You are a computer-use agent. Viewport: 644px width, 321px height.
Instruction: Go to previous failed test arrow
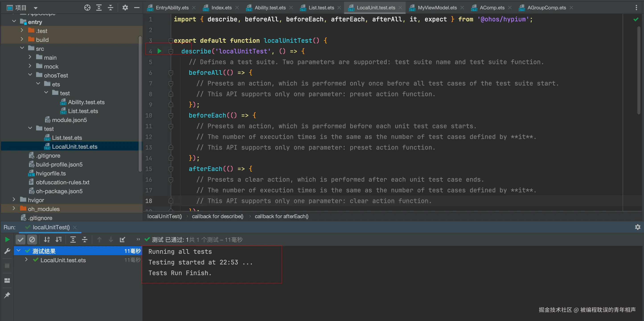coord(99,240)
